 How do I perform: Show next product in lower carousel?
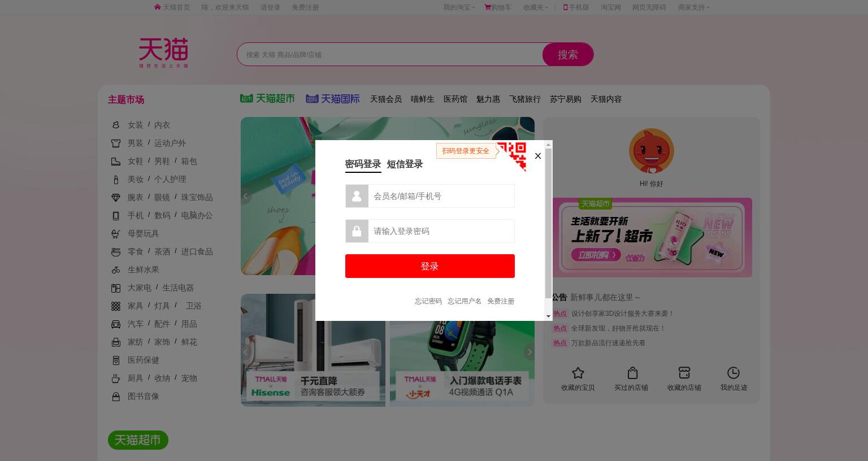pyautogui.click(x=529, y=352)
